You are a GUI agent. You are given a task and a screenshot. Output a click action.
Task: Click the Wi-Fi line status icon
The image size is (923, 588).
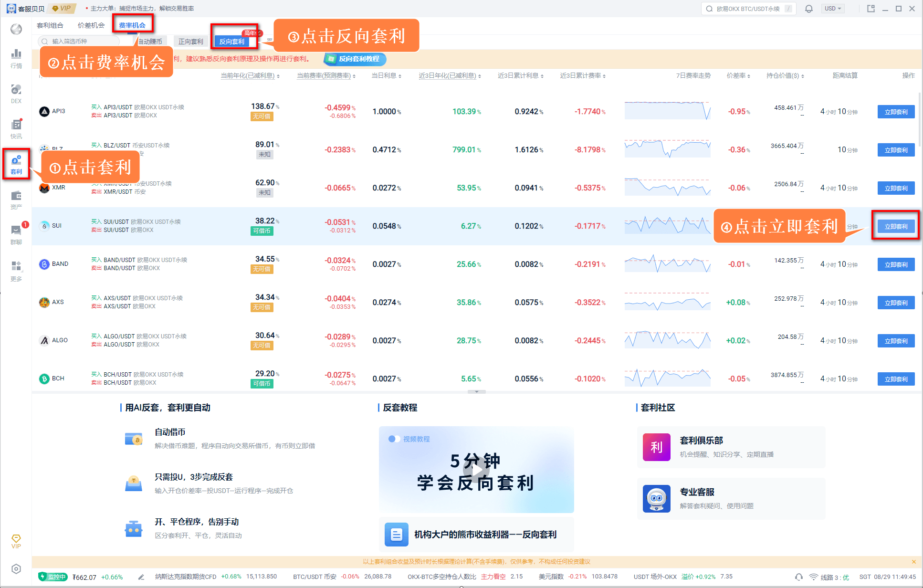[x=814, y=577]
